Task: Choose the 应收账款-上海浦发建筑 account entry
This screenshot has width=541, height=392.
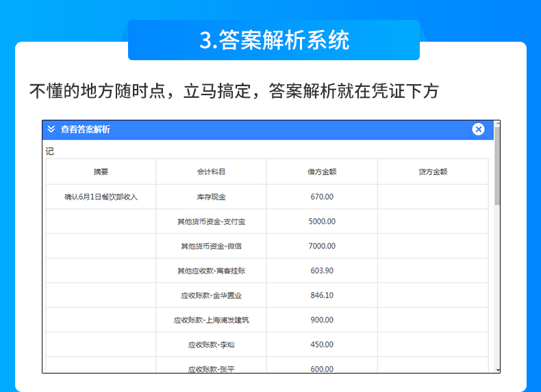Action: coord(211,320)
